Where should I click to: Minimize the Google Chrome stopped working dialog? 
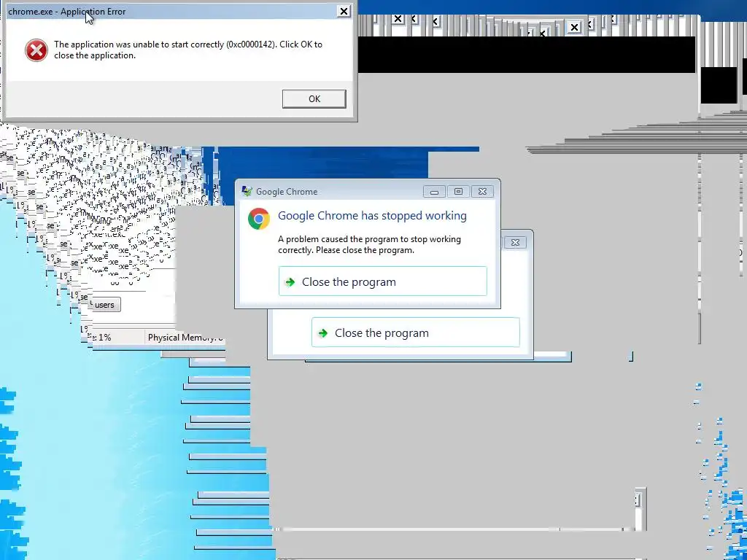(x=434, y=192)
